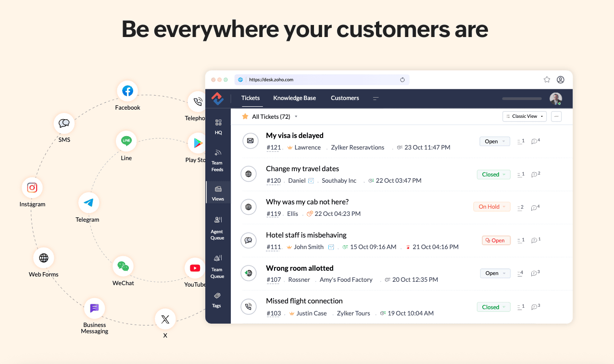Viewport: 614px width, 364px height.
Task: Open On Hold status dropdown for #119
Action: (492, 207)
